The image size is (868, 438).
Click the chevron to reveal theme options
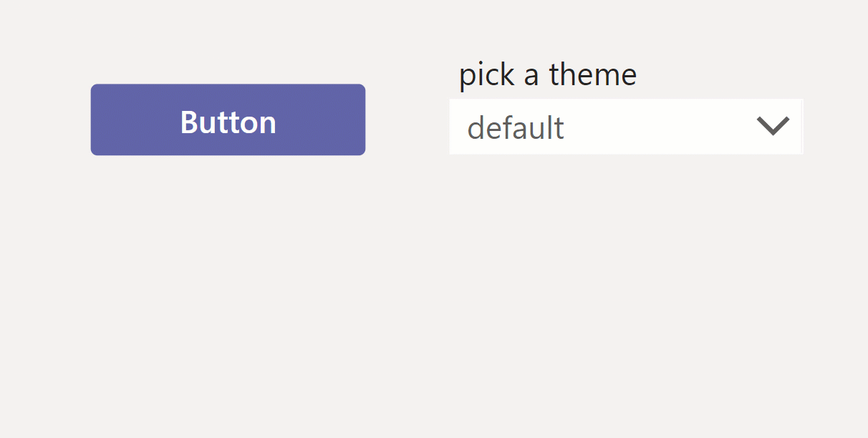(773, 126)
